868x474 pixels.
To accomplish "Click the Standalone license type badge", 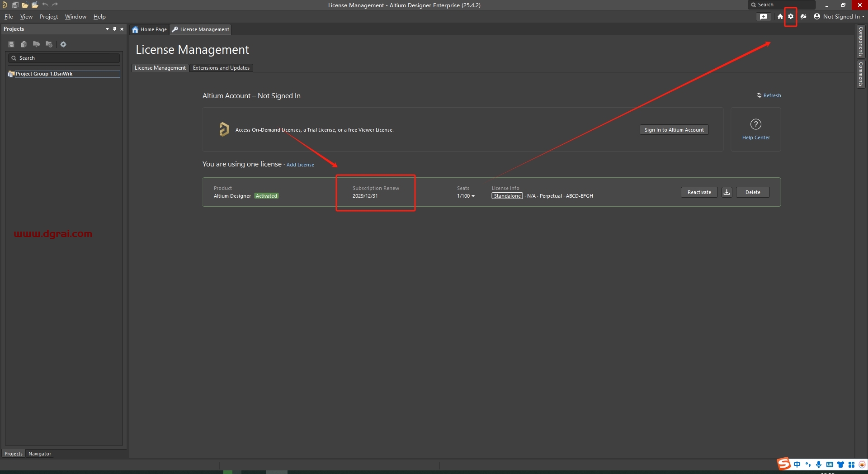I will point(507,196).
